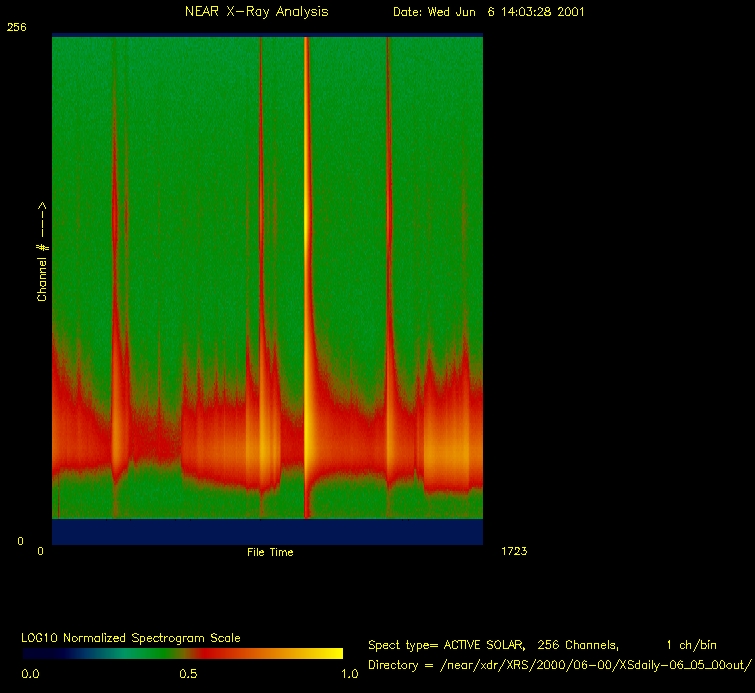
Task: Click the 0.0 scale minimum label
Action: [30, 674]
